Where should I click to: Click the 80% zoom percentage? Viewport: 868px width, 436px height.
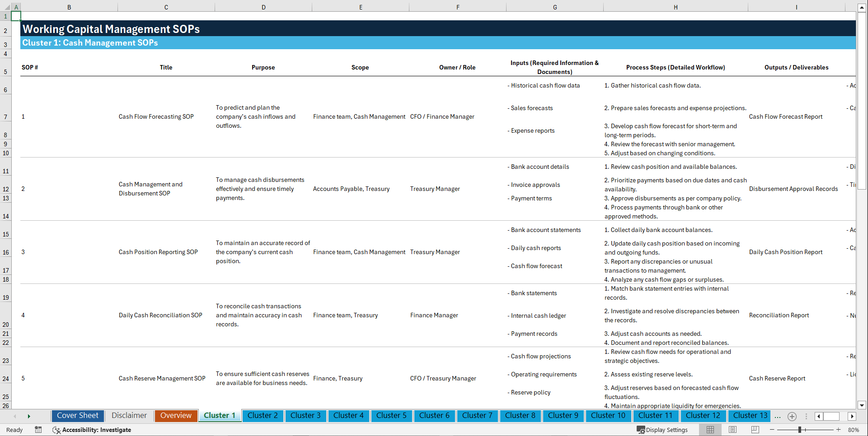pyautogui.click(x=854, y=430)
